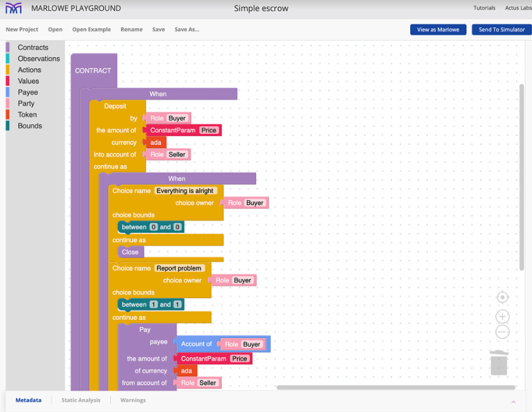Click the View as Marlowe button
Screen dimensions: 532x412
point(438,30)
